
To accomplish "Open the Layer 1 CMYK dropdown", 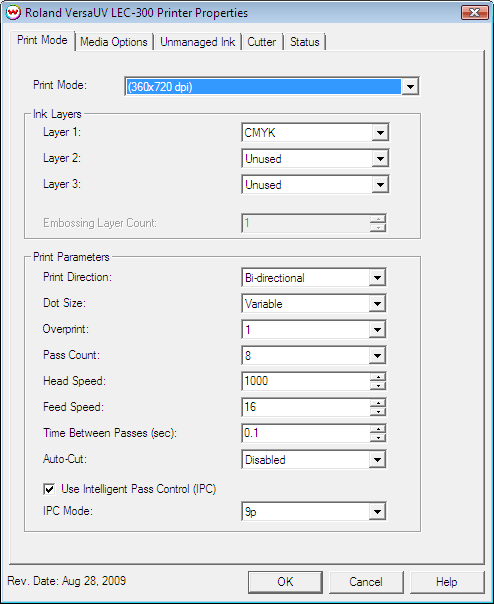I will 315,133.
